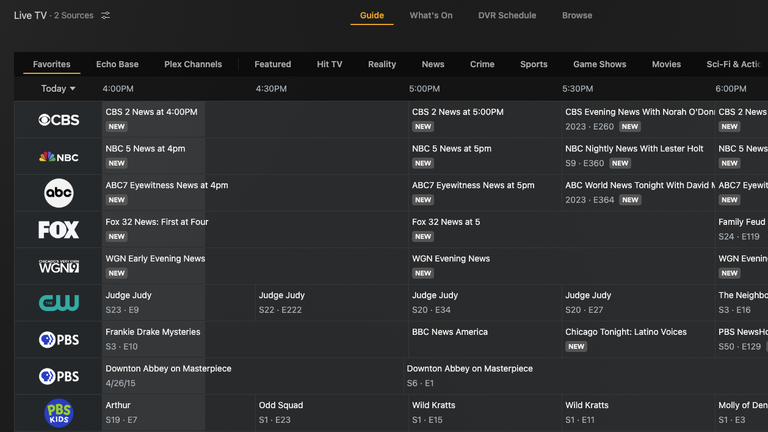Select the WGN9 channel logo
The width and height of the screenshot is (768, 432).
coord(59,266)
